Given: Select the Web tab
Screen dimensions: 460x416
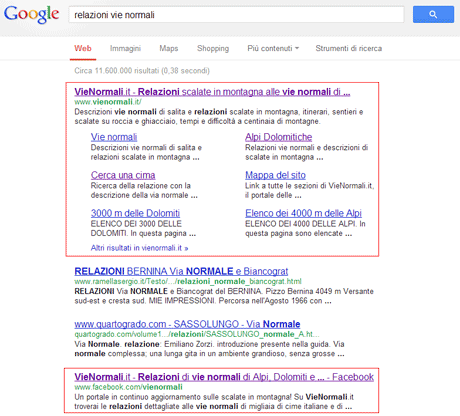Looking at the screenshot, I should (83, 48).
